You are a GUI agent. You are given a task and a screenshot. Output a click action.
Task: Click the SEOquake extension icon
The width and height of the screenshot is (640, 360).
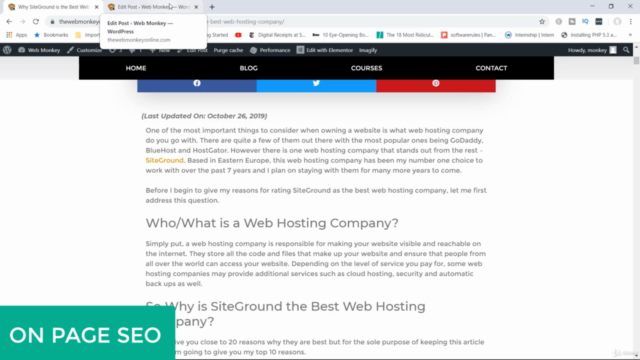(585, 22)
